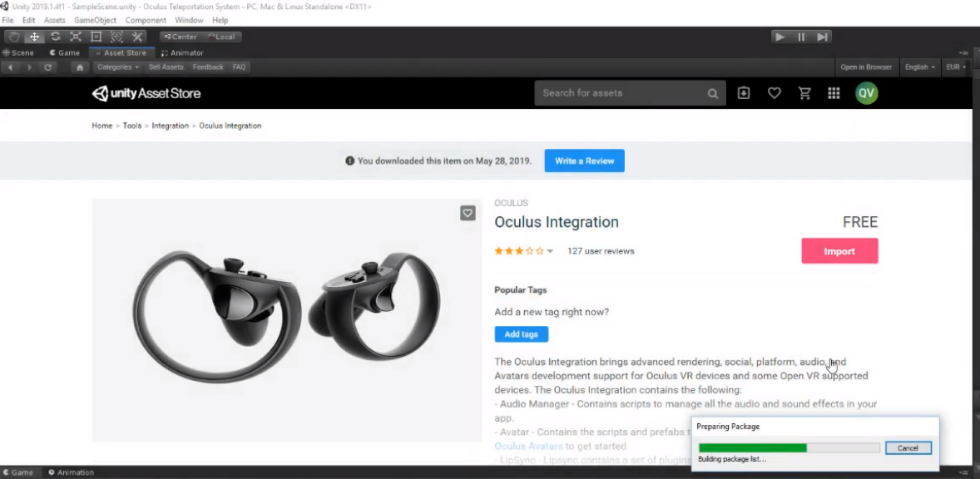This screenshot has height=479, width=980.
Task: Reload the Asset Store page
Action: [47, 67]
